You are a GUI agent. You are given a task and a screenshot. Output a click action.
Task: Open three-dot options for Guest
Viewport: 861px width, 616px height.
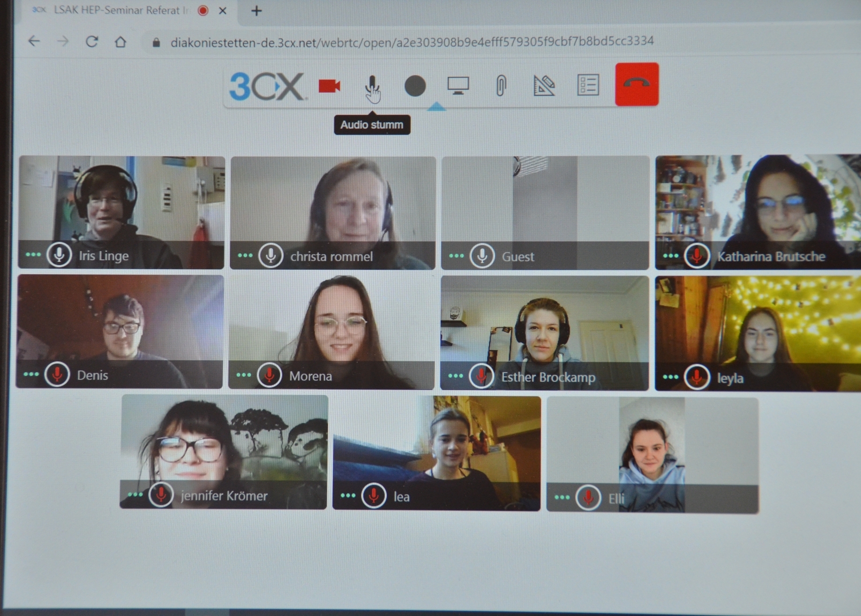[x=456, y=256]
